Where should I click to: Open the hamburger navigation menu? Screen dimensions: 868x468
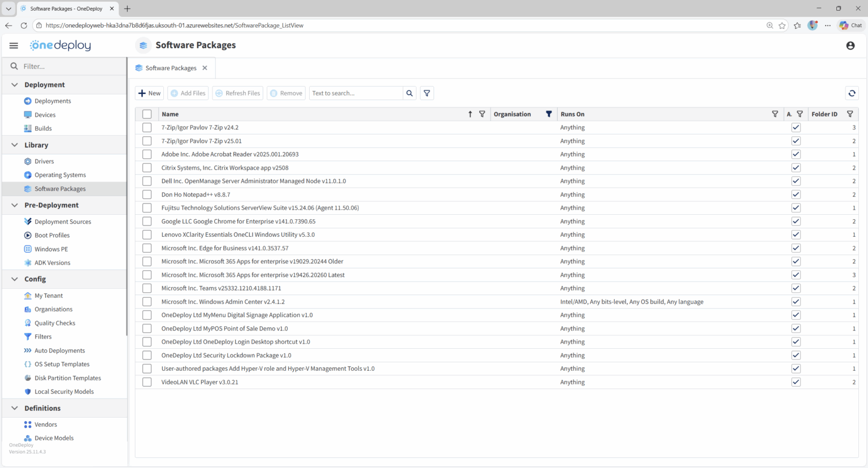click(x=14, y=46)
